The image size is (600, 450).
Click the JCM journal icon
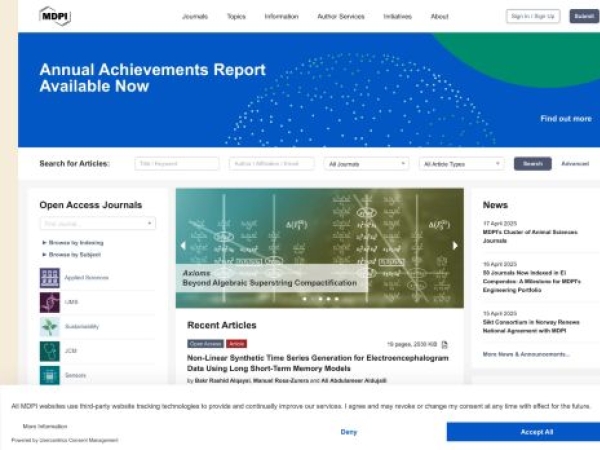[50, 351]
